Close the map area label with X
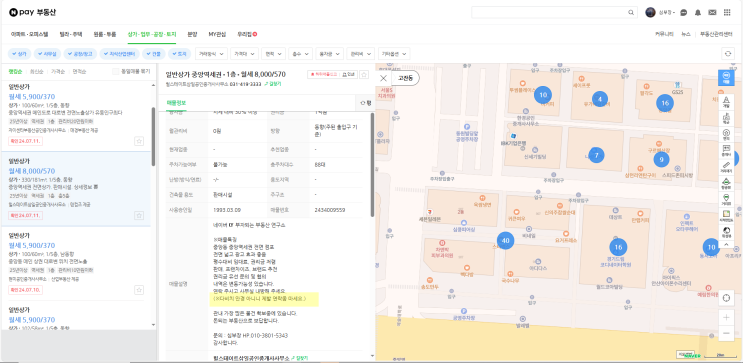The height and width of the screenshot is (363, 743). [383, 78]
